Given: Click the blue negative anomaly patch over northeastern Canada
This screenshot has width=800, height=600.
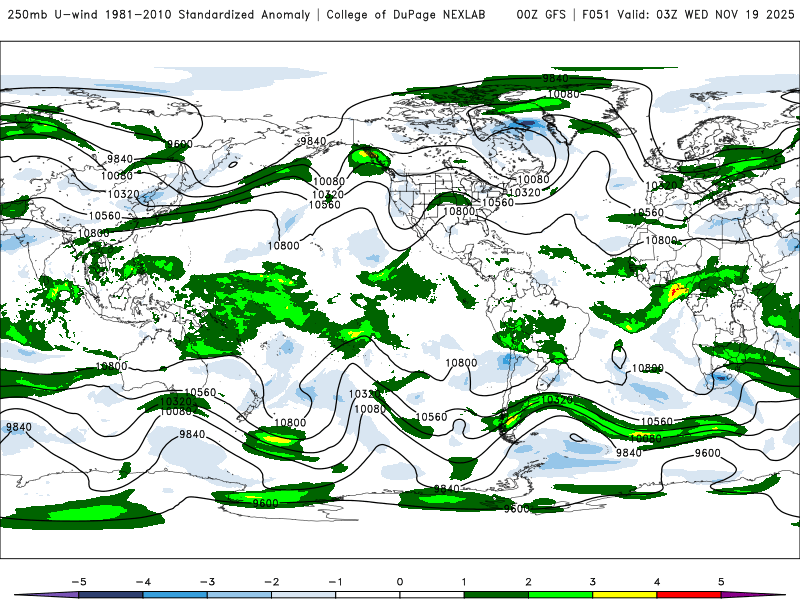Looking at the screenshot, I should click(x=526, y=126).
